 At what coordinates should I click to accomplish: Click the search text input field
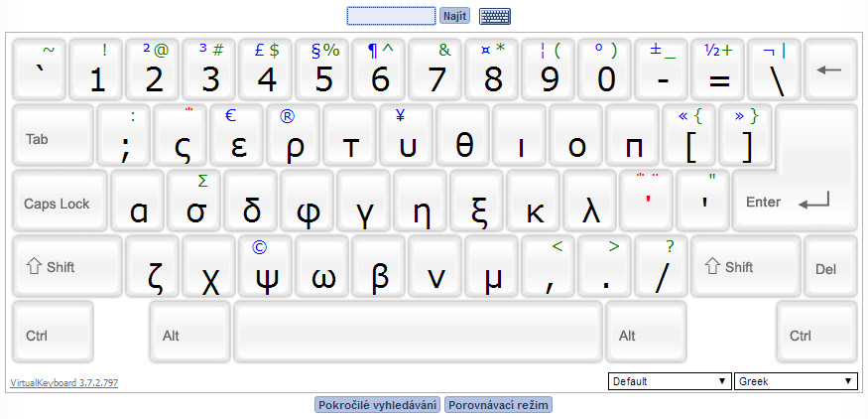(391, 16)
